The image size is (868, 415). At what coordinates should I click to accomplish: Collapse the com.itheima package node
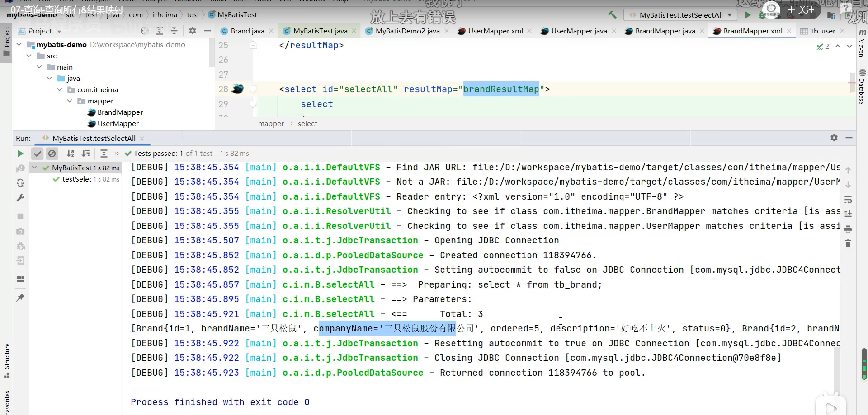60,90
